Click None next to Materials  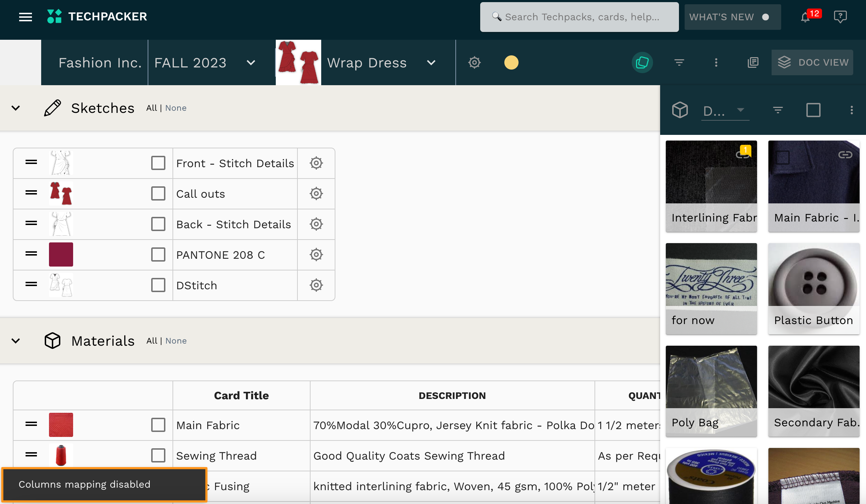176,341
